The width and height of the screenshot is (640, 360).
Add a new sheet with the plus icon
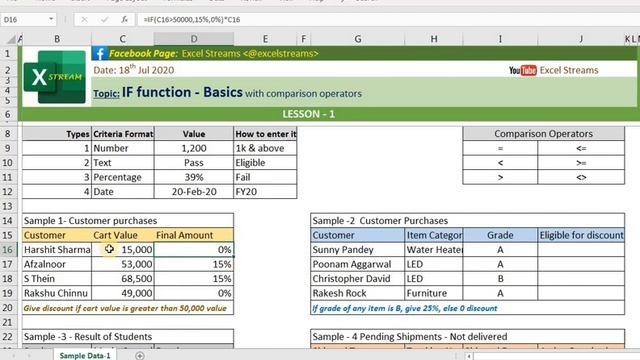[140, 356]
